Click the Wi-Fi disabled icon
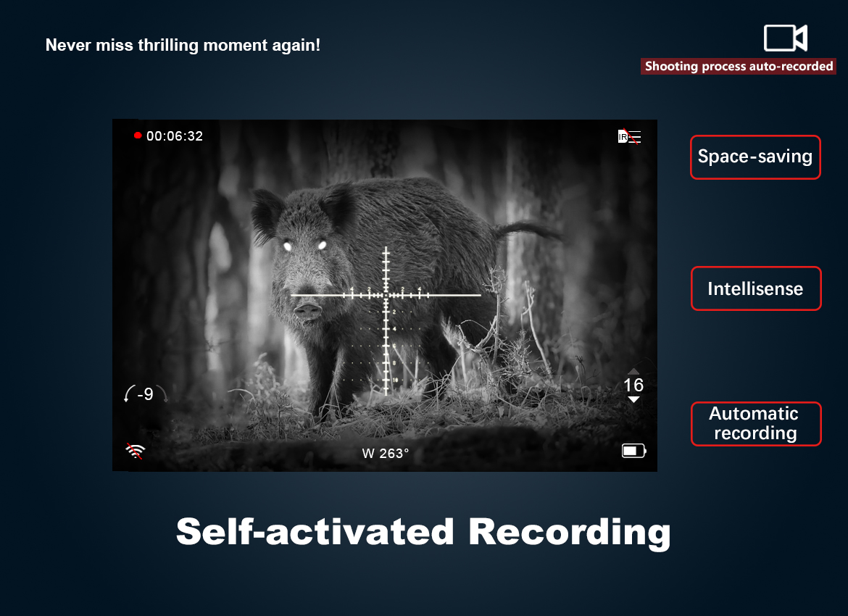 click(x=135, y=451)
